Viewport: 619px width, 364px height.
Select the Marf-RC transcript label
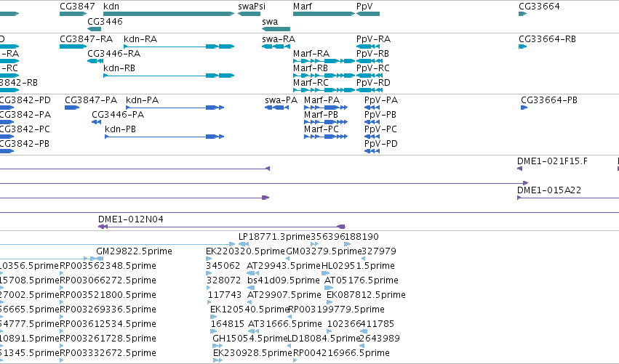point(311,83)
